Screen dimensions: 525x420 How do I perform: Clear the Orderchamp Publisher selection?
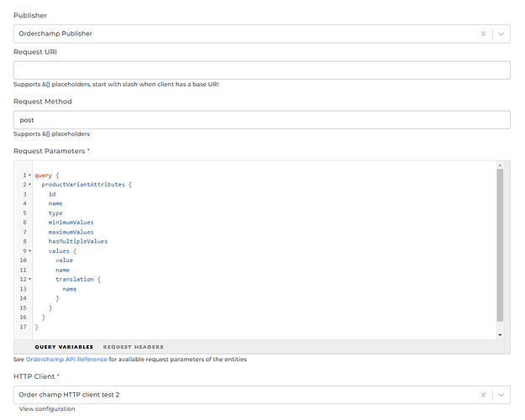click(x=483, y=34)
